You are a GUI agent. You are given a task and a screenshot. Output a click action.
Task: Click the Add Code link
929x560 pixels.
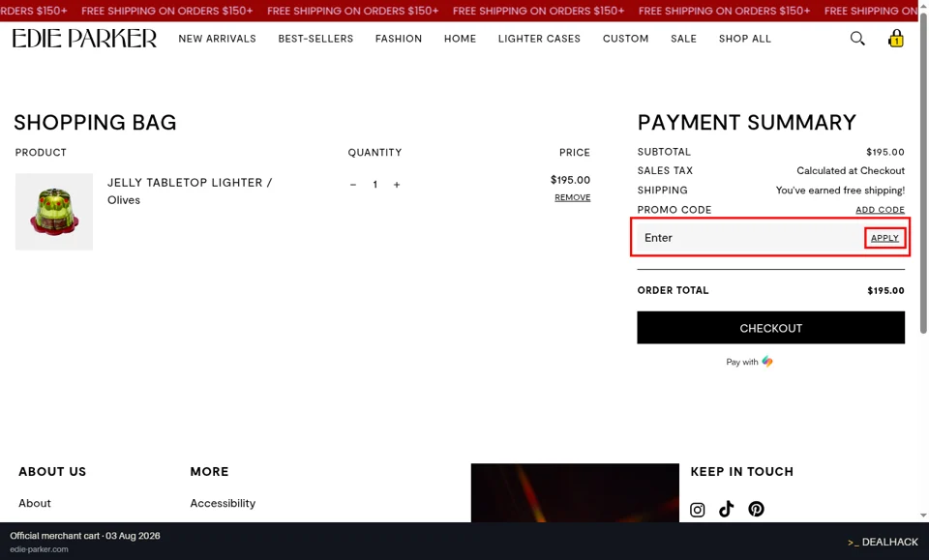click(x=880, y=210)
